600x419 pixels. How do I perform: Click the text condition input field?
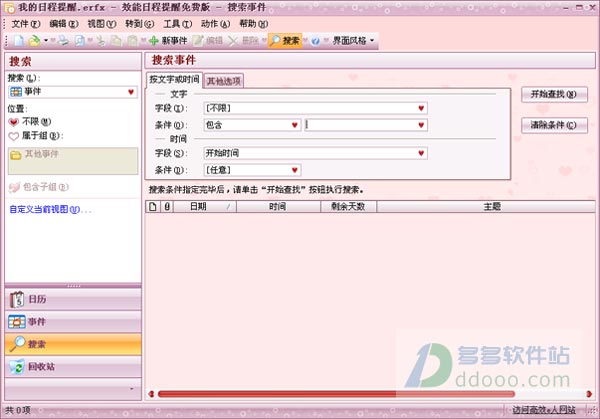coord(365,125)
